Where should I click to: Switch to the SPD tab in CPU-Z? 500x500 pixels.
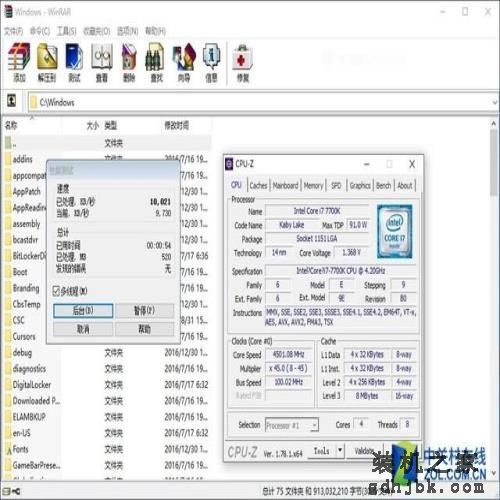[x=336, y=185]
